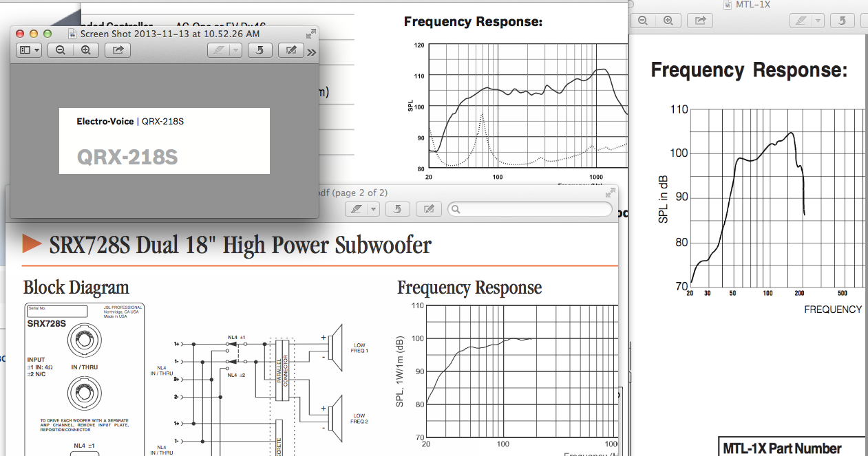Click Frequency Response heading in SRX728S PDF
Screen dimensions: 868x456
pos(469,287)
